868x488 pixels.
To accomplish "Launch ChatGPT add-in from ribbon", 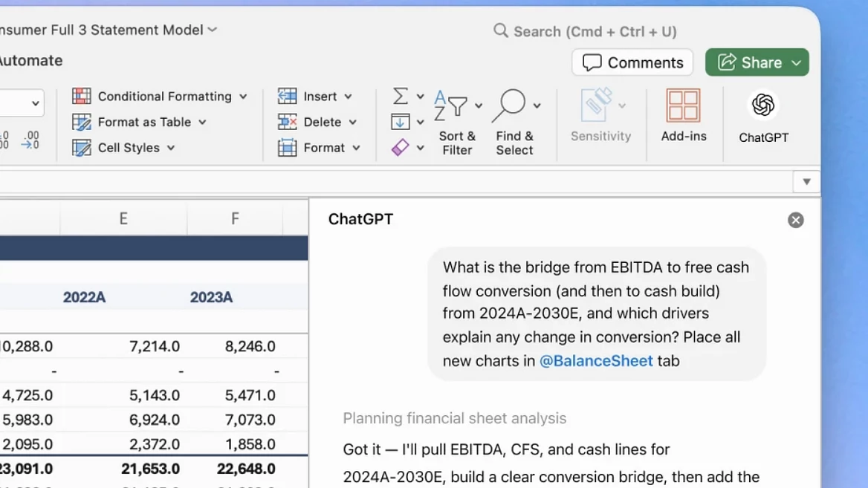I will [763, 117].
